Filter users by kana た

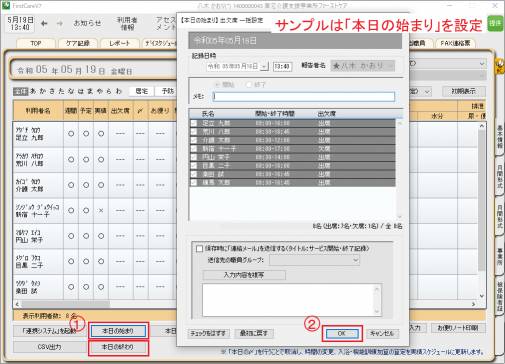pyautogui.click(x=62, y=91)
